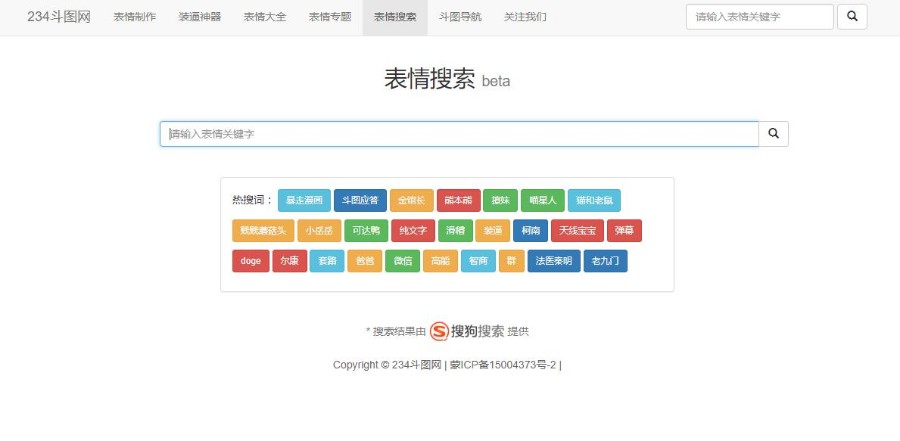Click the 热搜词 label text

[x=253, y=200]
